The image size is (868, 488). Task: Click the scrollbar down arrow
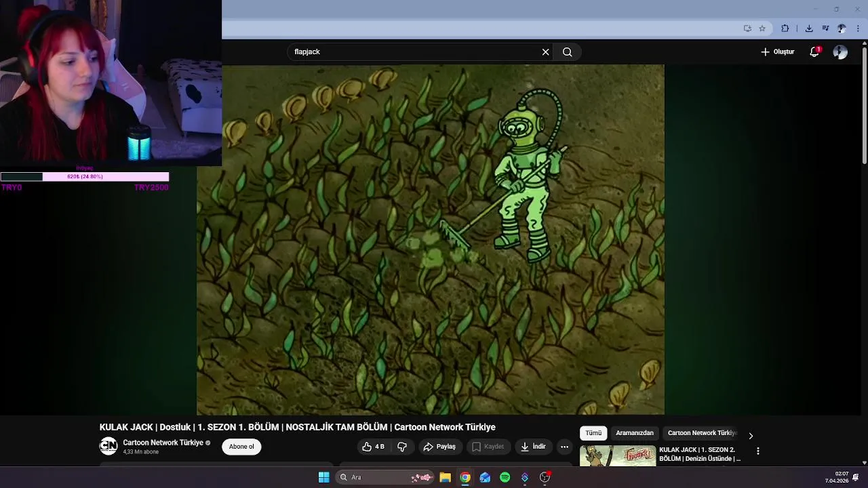point(864,462)
